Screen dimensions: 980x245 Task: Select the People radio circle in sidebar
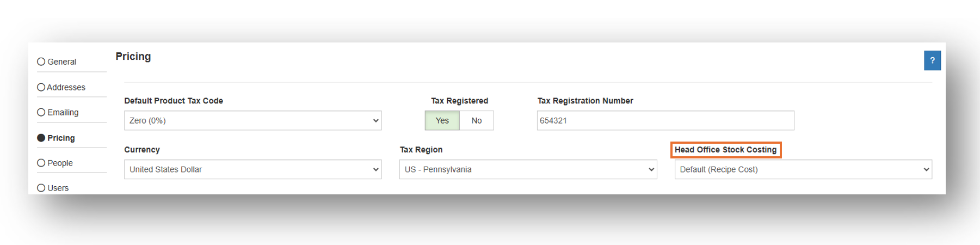pos(41,163)
